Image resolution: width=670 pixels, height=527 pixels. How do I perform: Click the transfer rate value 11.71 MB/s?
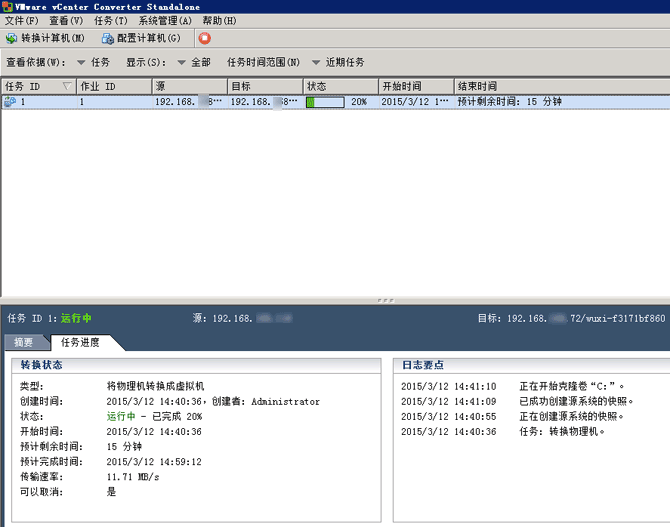[133, 477]
